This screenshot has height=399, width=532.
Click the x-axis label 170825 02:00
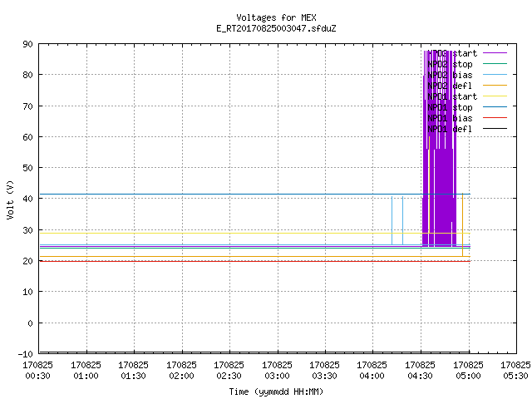click(181, 371)
